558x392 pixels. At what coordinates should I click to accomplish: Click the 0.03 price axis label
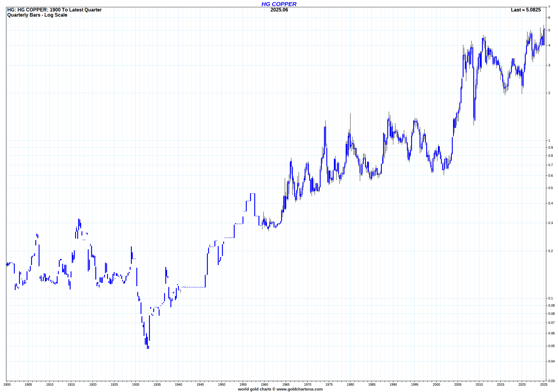[551, 381]
